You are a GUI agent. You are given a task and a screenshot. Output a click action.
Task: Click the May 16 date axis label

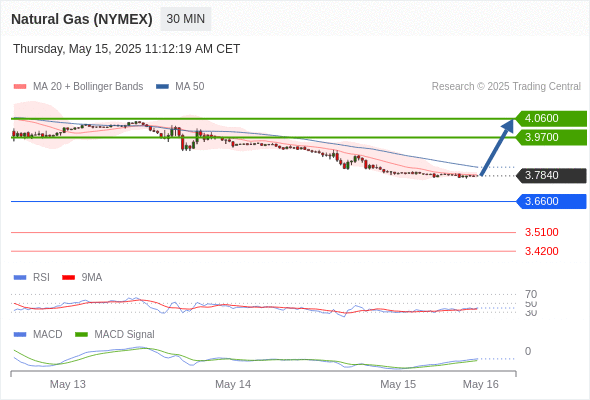click(481, 384)
